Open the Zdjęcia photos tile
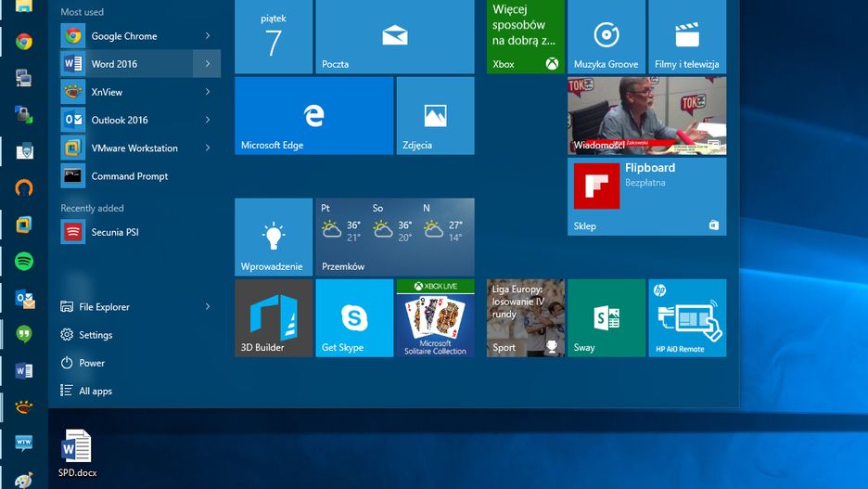The height and width of the screenshot is (489, 868). (x=435, y=116)
